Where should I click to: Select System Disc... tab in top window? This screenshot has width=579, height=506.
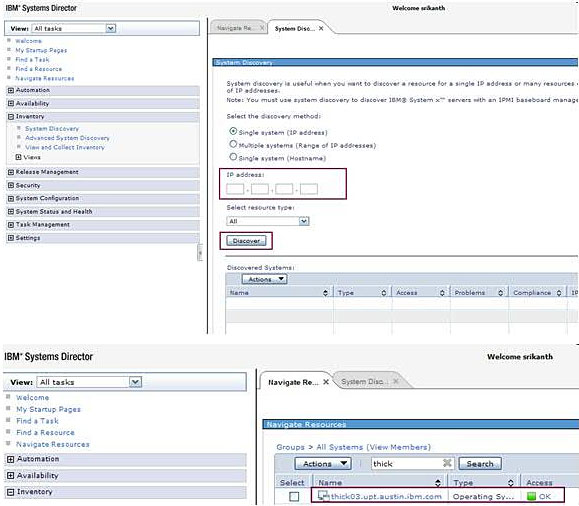[295, 28]
